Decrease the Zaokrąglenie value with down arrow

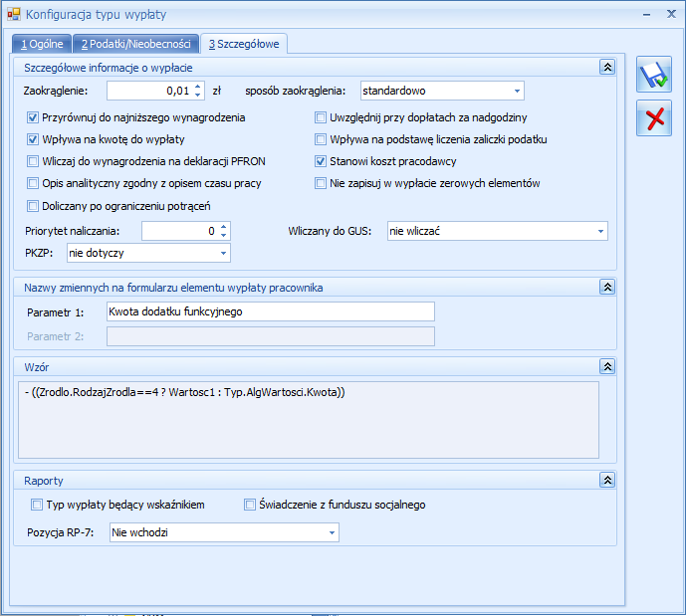198,95
